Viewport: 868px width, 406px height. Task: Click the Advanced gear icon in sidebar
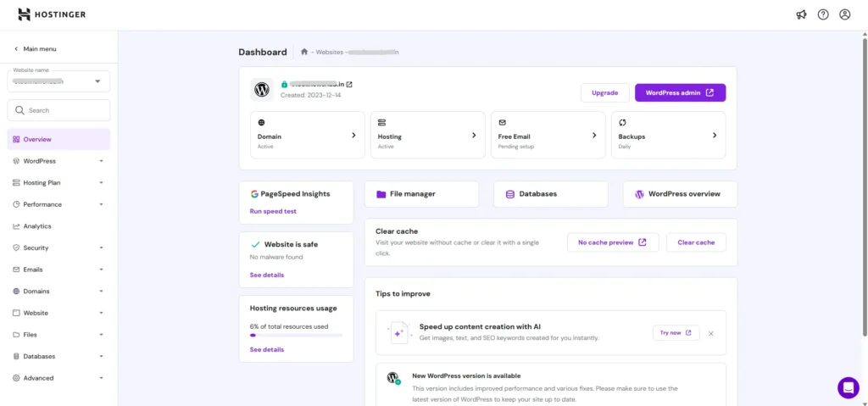16,378
